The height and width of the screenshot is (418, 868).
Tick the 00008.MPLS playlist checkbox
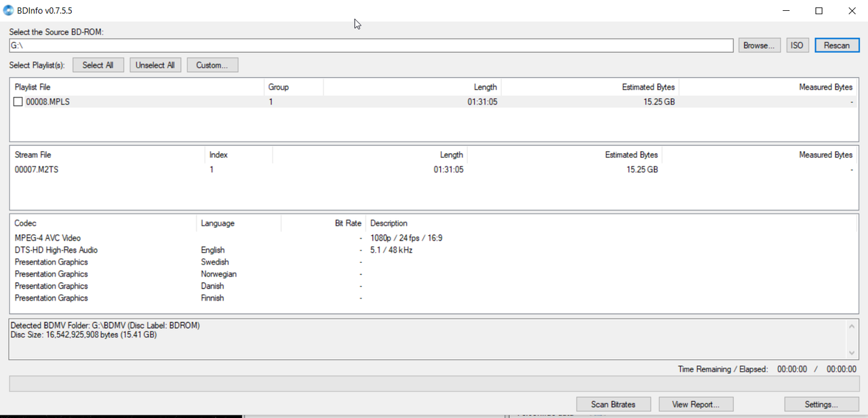point(18,102)
